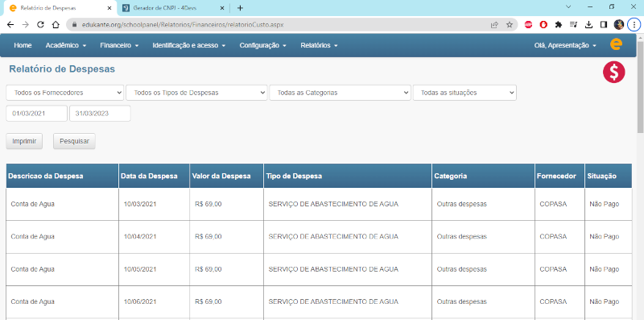
Task: Click the red dollar sign icon
Action: click(x=613, y=73)
